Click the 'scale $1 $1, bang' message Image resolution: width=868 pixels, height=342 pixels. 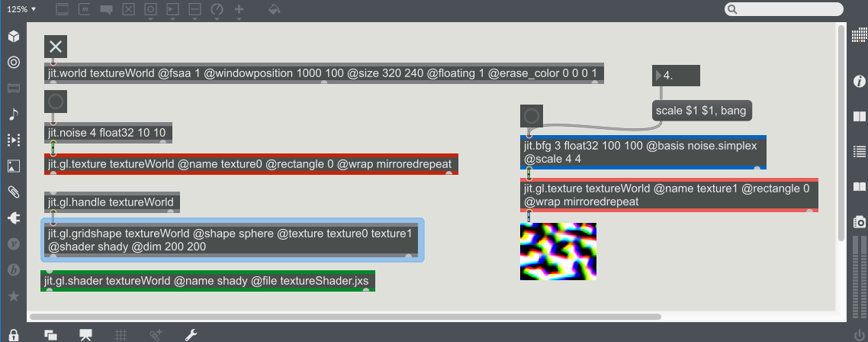(701, 110)
